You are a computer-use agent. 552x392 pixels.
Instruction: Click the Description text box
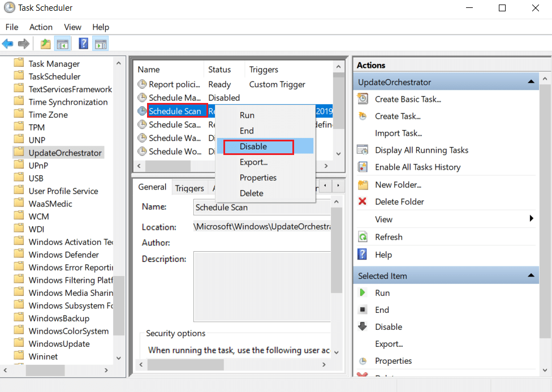point(262,286)
